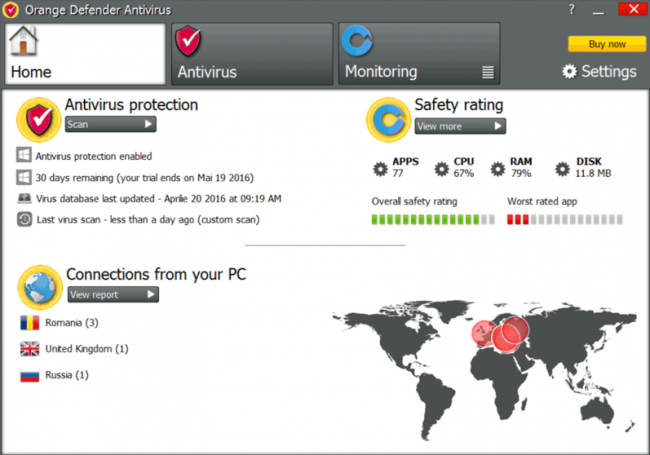Go to the Home tab
Viewport: 650px width, 455px height.
click(x=85, y=54)
